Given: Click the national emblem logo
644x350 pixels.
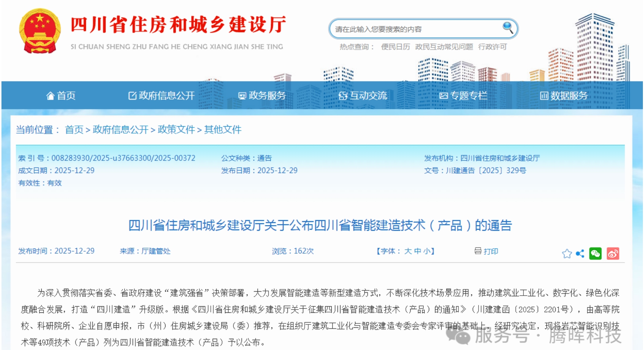Looking at the screenshot, I should [40, 32].
